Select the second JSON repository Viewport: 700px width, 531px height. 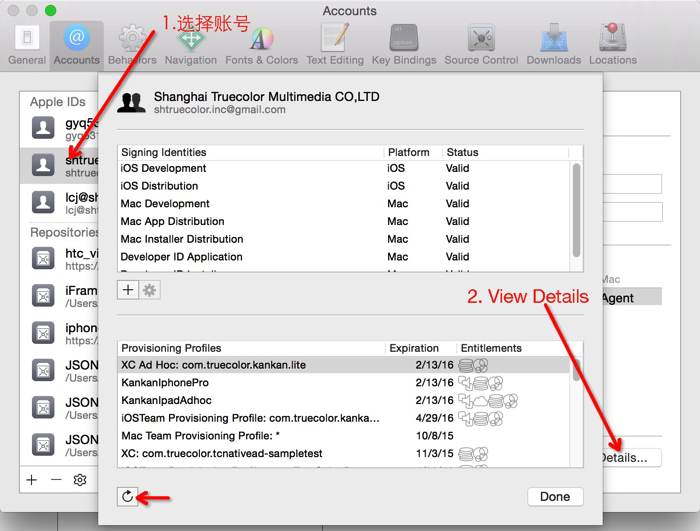59,408
